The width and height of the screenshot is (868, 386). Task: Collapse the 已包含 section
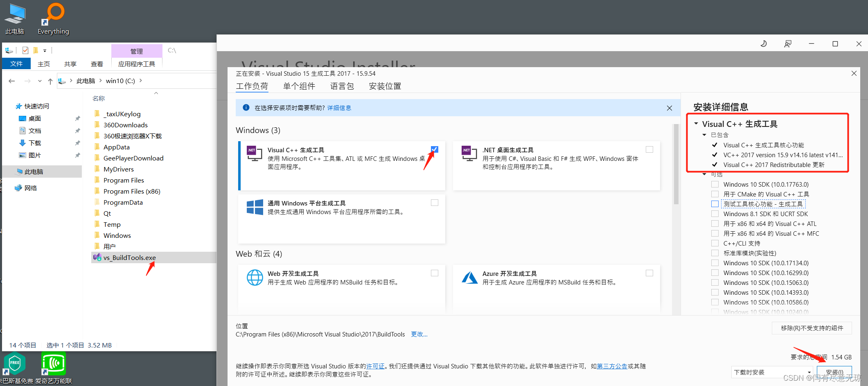click(705, 135)
